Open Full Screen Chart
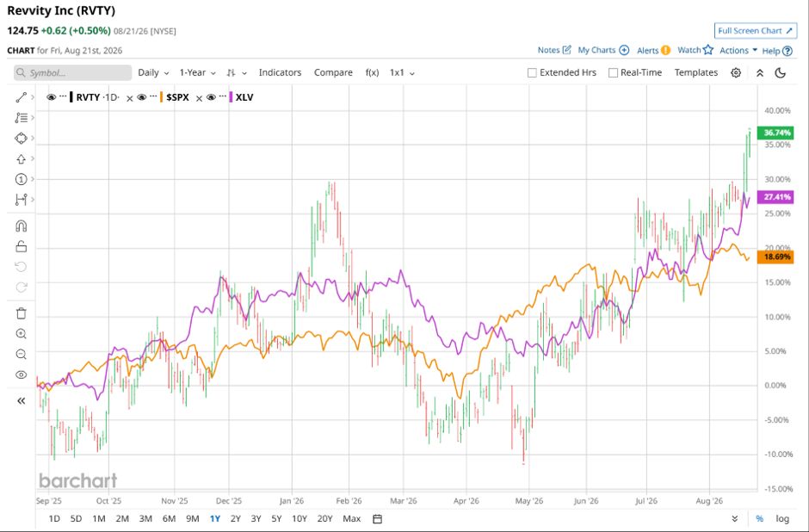Viewport: 809px width, 532px height. tap(756, 31)
